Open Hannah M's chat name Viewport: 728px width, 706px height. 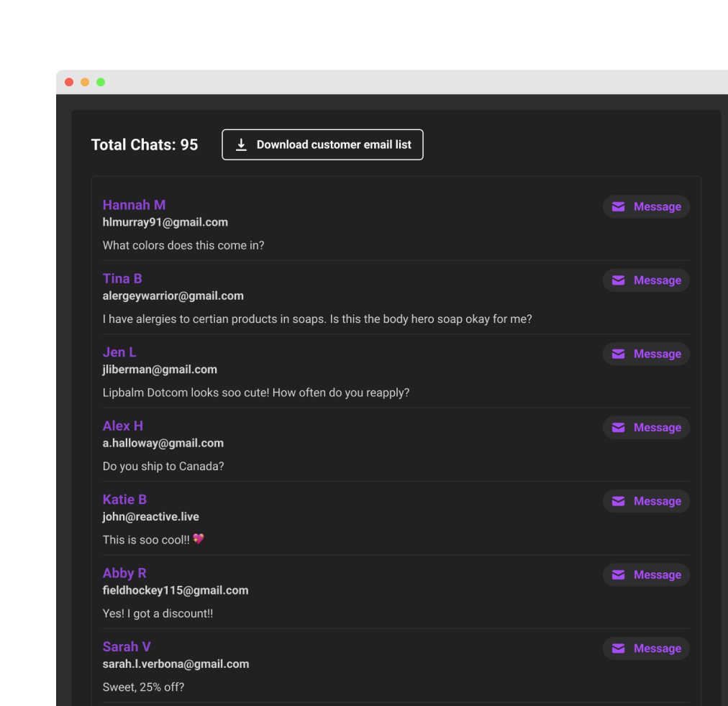coord(134,205)
